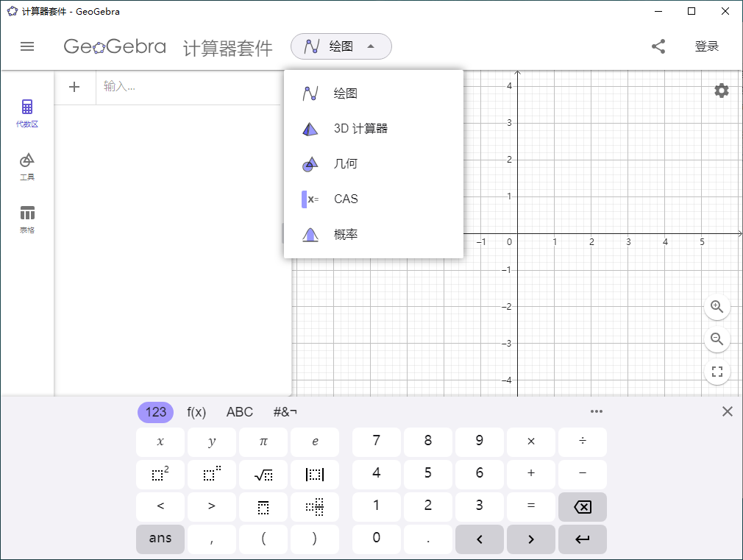Zoom in on the graph
This screenshot has height=560, width=743.
717,307
